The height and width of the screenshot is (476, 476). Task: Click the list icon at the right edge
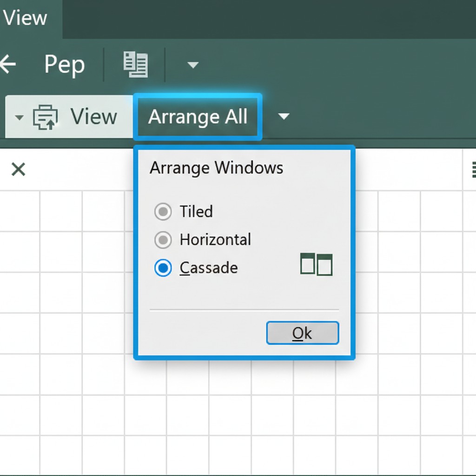coord(474,170)
